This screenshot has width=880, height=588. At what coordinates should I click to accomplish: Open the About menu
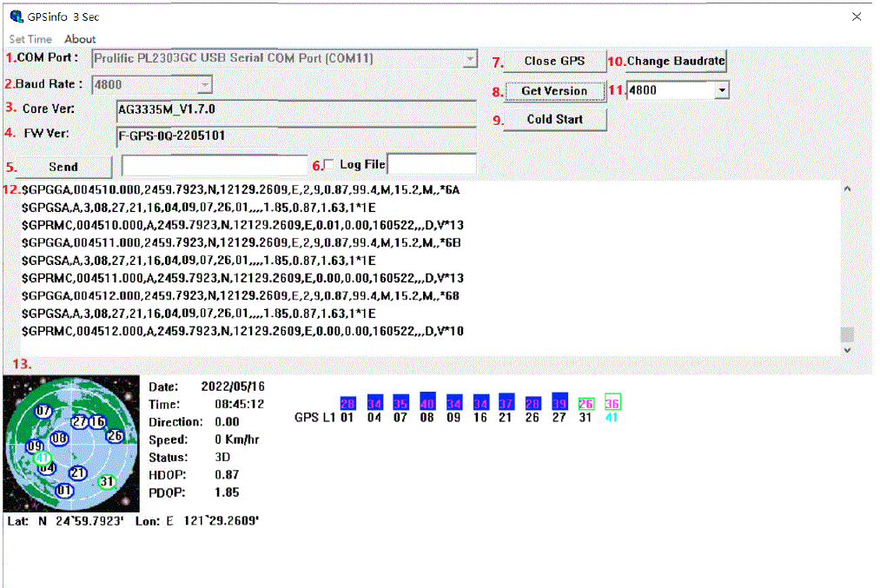pyautogui.click(x=80, y=39)
